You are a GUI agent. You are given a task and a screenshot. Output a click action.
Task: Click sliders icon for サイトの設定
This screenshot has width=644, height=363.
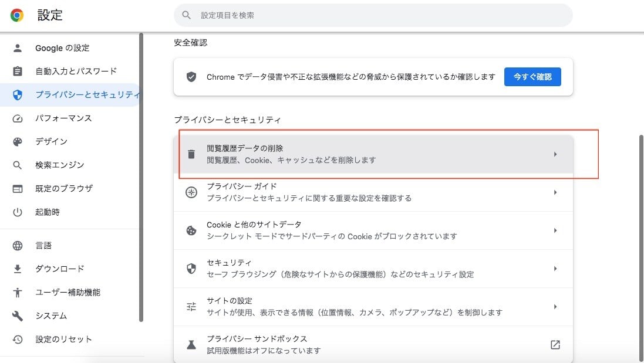(x=191, y=307)
